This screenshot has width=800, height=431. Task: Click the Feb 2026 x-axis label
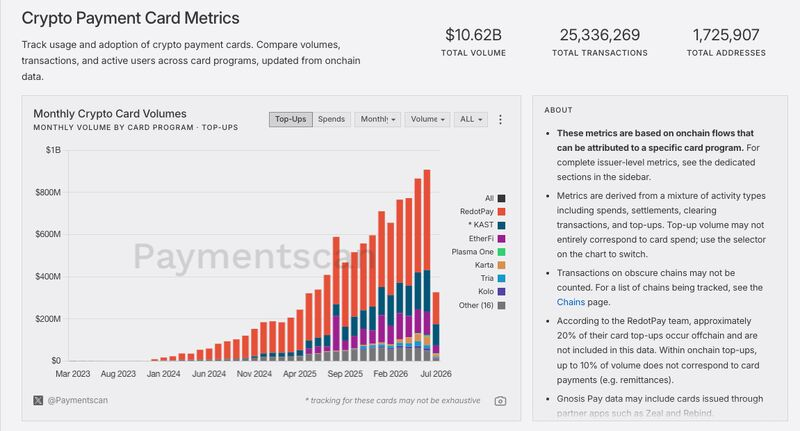click(390, 374)
